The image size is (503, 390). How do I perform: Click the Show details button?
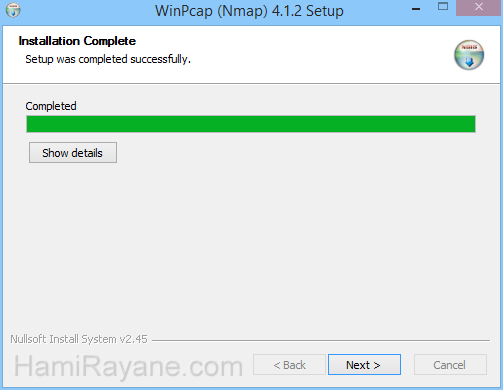pos(73,153)
